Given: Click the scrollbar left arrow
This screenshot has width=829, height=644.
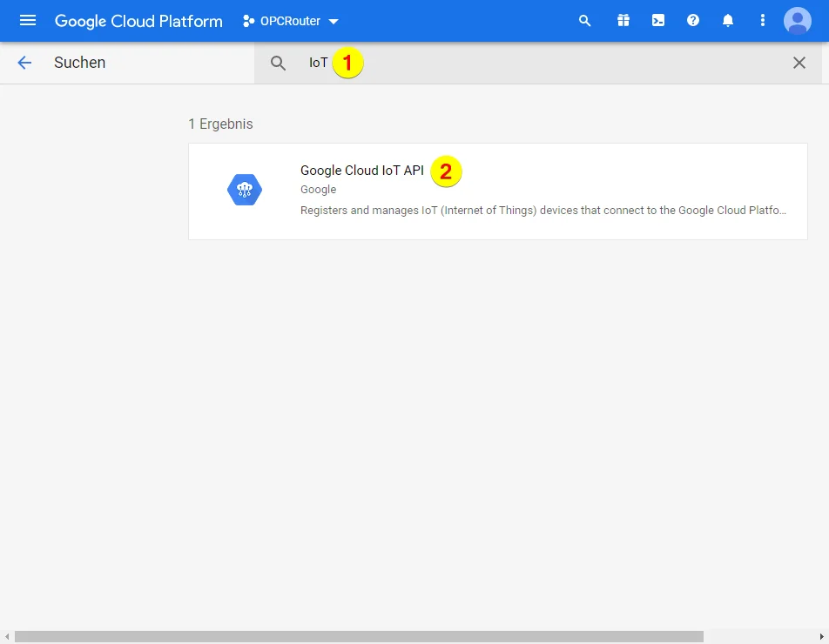Looking at the screenshot, I should point(7,637).
